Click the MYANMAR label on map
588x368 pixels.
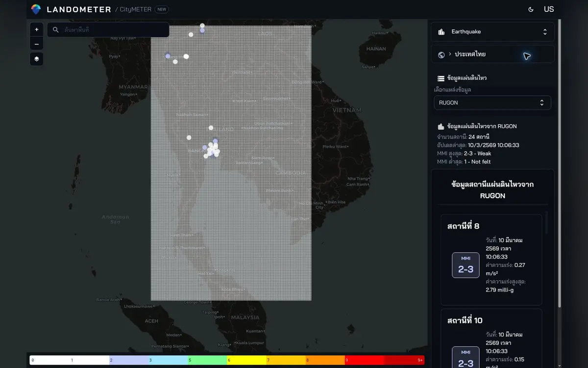133,87
